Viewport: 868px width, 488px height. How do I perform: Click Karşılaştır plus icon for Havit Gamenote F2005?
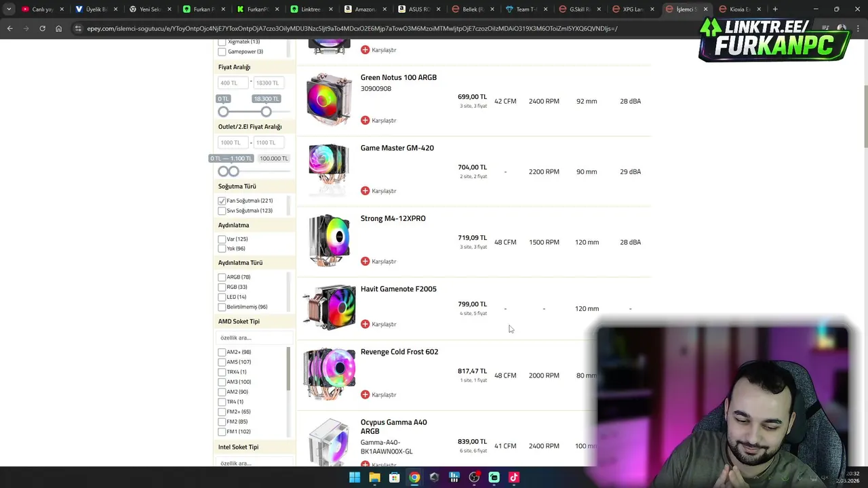[365, 324]
